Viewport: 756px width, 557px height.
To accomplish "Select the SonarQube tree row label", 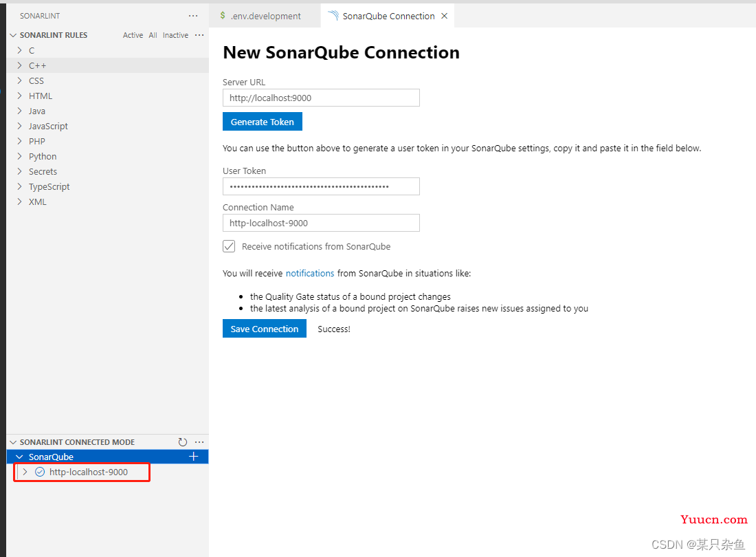I will (51, 457).
